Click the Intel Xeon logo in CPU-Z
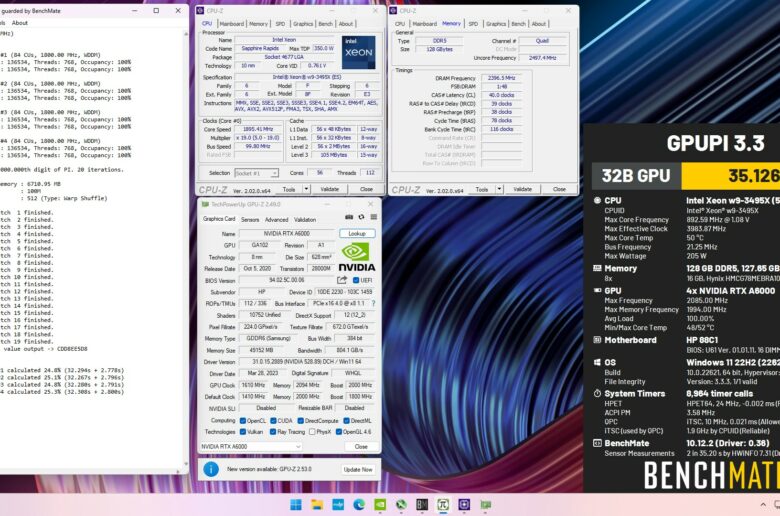Image resolution: width=780 pixels, height=516 pixels. [359, 52]
